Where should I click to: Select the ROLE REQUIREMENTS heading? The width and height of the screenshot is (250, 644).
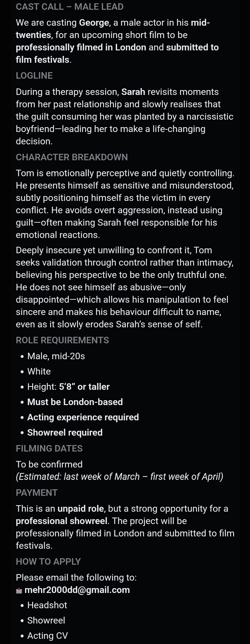point(62,340)
